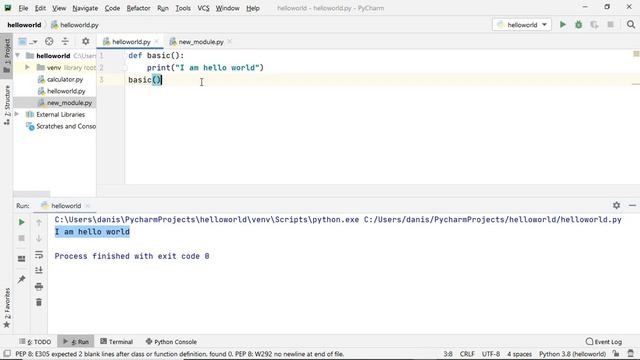Click the inspections icon at status bar end
The width and height of the screenshot is (640, 360).
pyautogui.click(x=631, y=353)
